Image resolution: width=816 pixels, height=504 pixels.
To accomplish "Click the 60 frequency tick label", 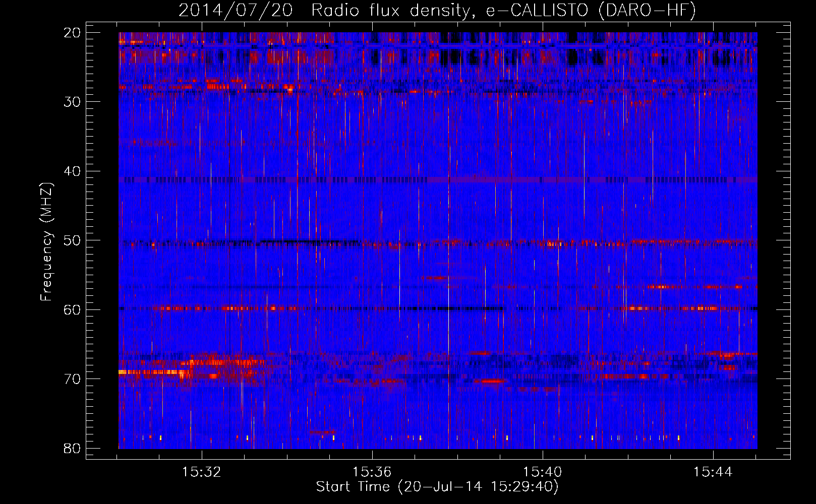I will coord(72,310).
